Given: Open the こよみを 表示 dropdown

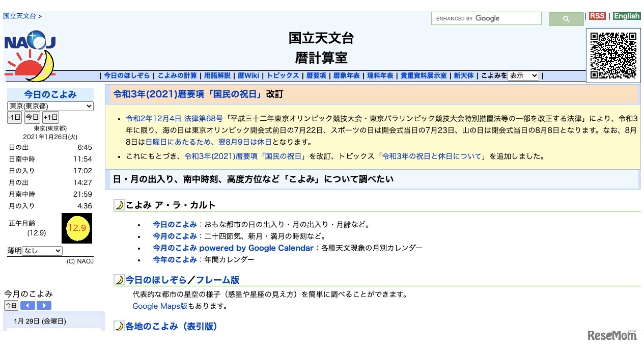Looking at the screenshot, I should pos(523,75).
